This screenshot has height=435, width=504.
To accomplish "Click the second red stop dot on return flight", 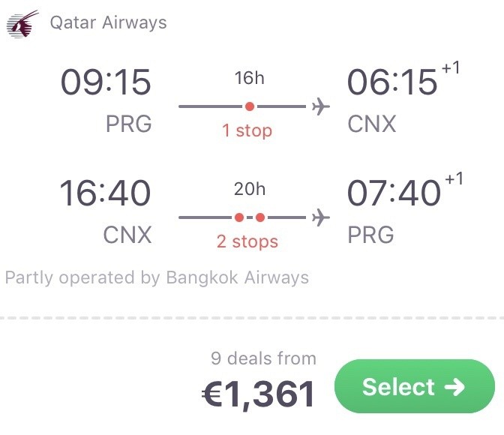I will (260, 217).
